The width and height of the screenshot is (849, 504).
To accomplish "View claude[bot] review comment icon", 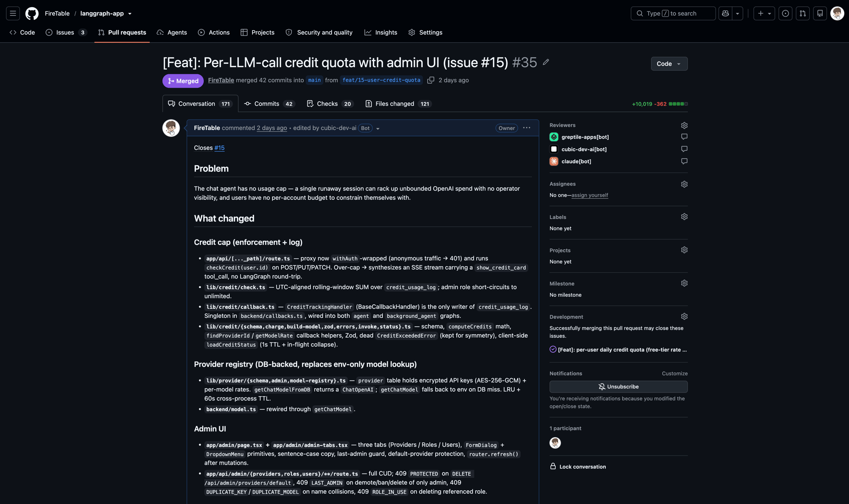I will [x=684, y=161].
